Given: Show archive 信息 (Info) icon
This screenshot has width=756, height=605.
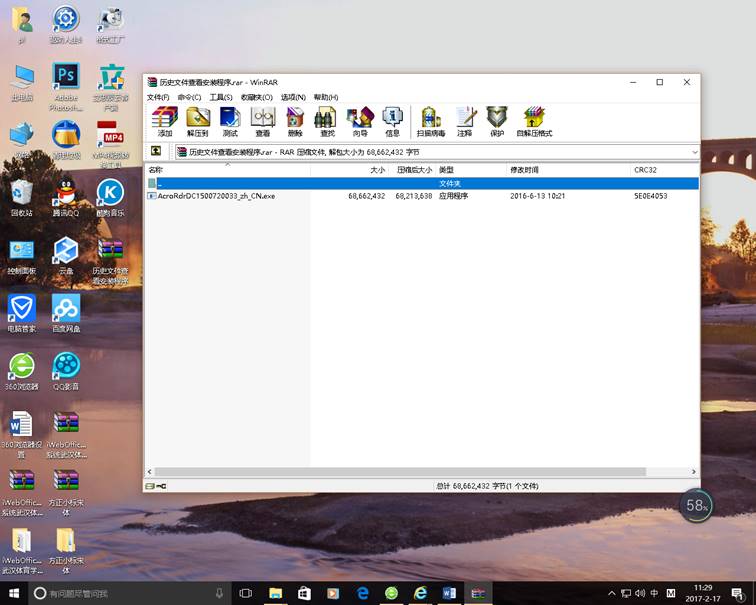Looking at the screenshot, I should (392, 120).
